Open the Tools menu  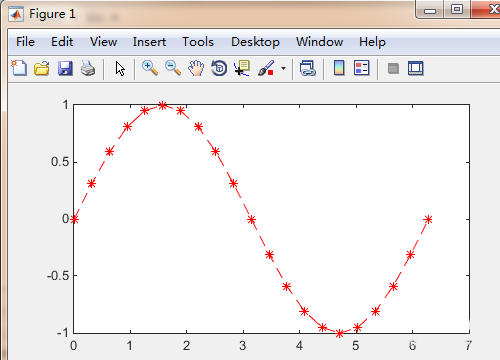click(x=198, y=42)
